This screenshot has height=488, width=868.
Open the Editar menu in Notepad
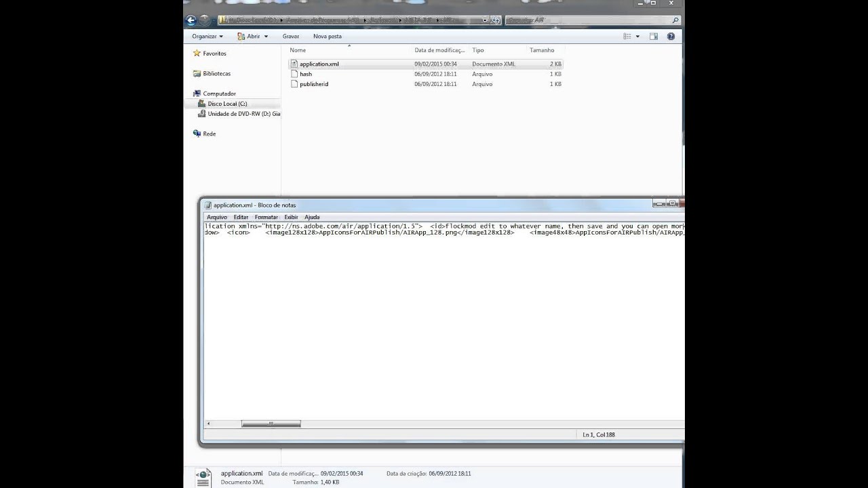pos(241,217)
